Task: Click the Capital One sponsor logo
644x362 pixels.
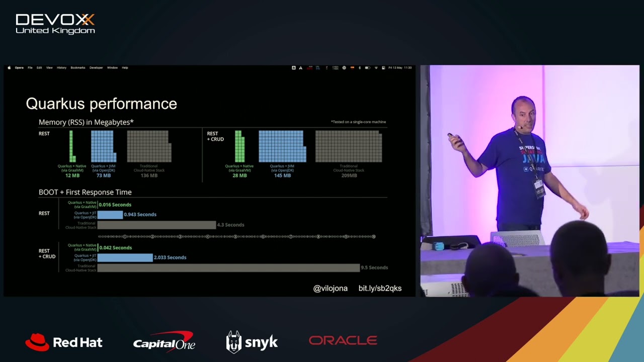Action: pos(164,341)
